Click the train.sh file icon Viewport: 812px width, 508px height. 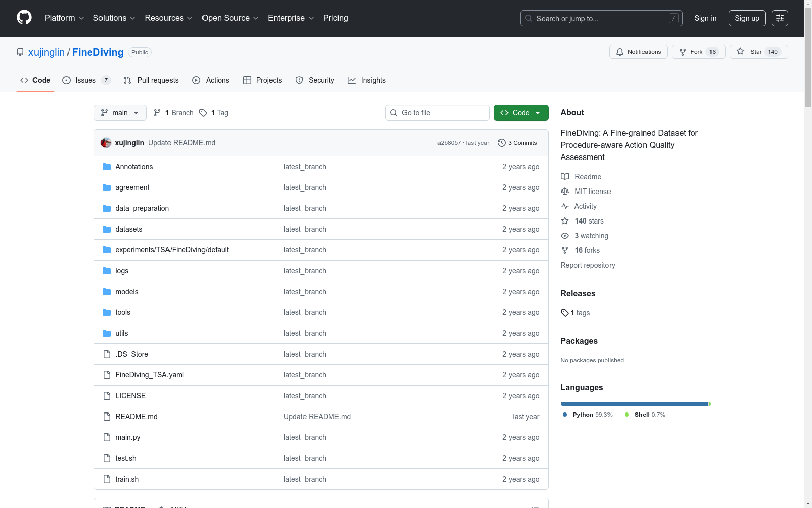pyautogui.click(x=107, y=479)
